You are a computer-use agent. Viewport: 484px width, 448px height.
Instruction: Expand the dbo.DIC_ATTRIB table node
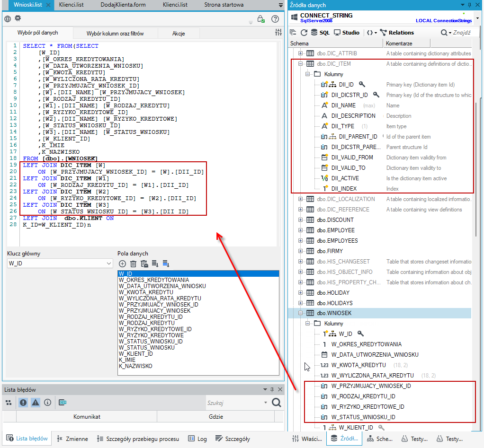coord(300,53)
